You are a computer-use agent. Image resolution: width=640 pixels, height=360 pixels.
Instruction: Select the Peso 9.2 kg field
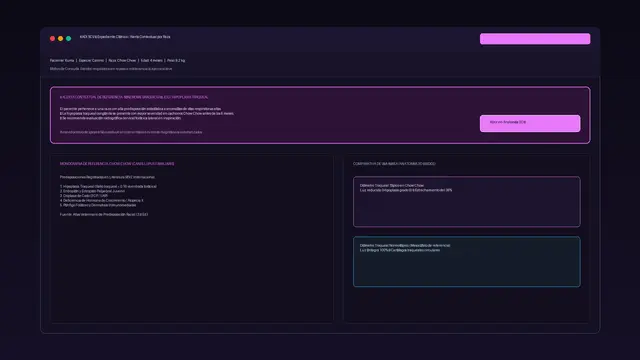(x=176, y=60)
